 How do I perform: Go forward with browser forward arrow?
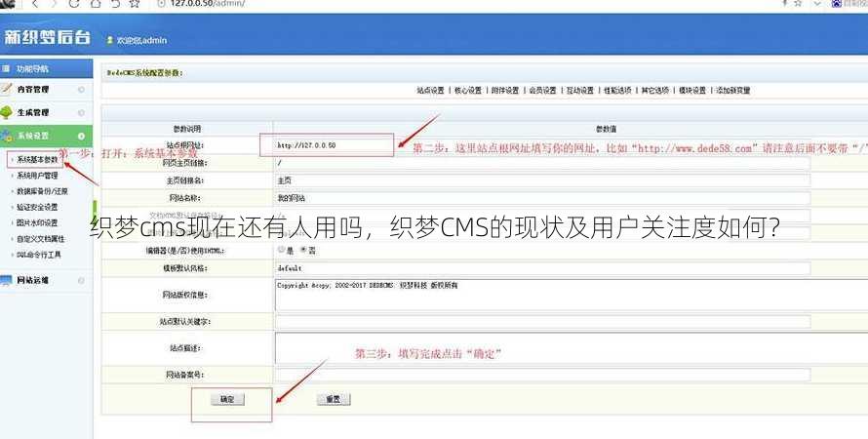(54, 3)
